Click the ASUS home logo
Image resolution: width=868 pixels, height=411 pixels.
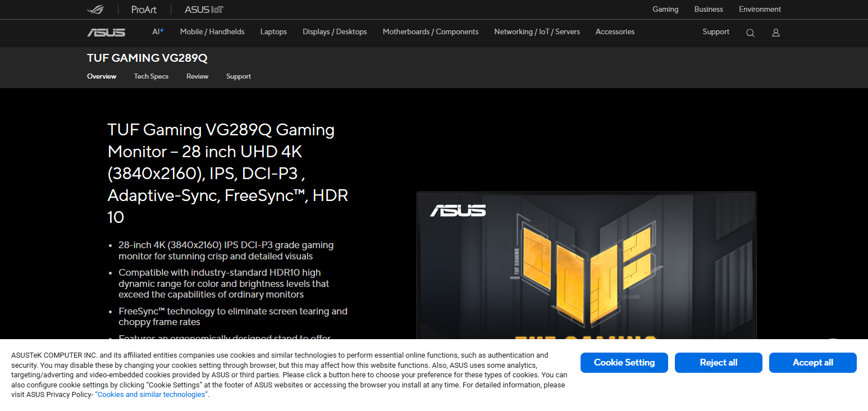pyautogui.click(x=106, y=33)
